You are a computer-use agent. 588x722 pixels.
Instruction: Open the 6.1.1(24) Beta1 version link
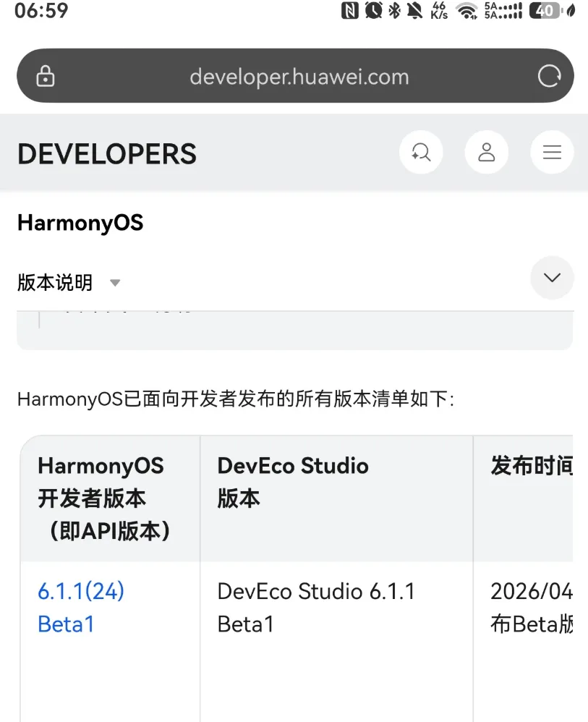81,608
